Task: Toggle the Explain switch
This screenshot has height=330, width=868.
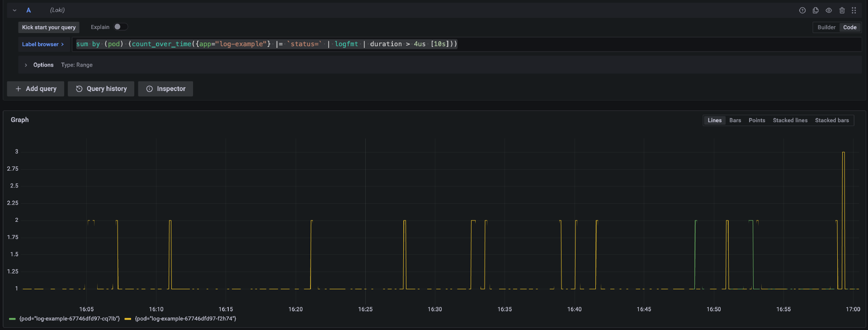Action: tap(120, 27)
